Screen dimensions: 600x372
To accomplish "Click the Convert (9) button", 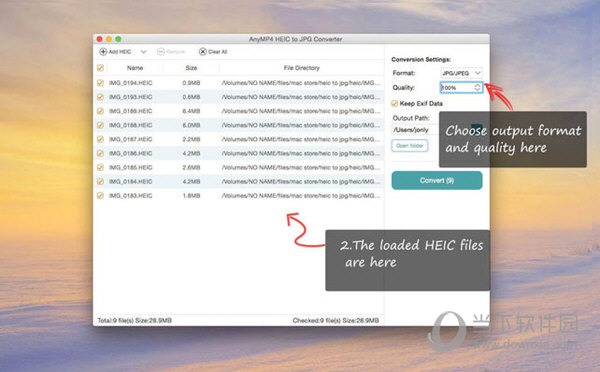I will tap(437, 180).
